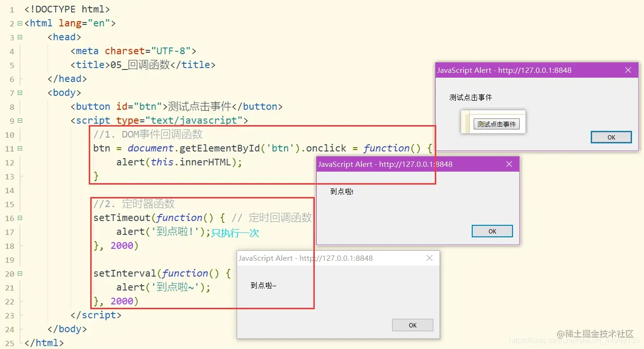Close the alert dialog showing 测试点击事件
This screenshot has width=644, height=349.
point(628,70)
